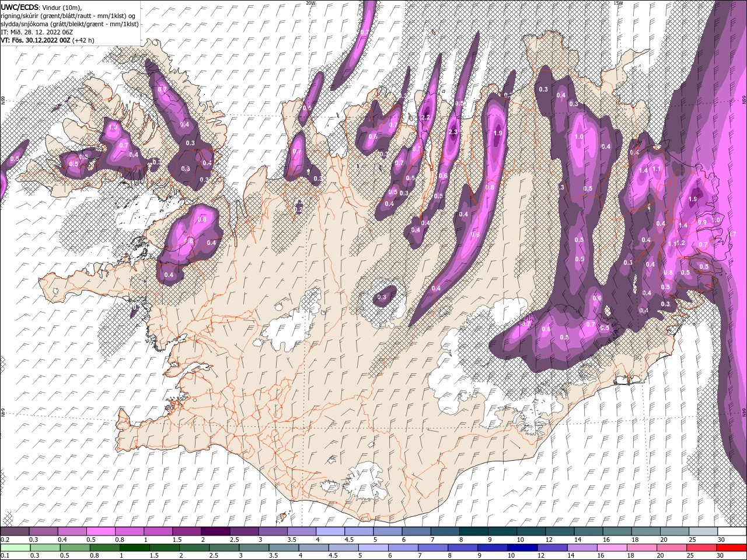
Task: Click the dark grey-purple swatch after 0.2
Action: click(15, 531)
